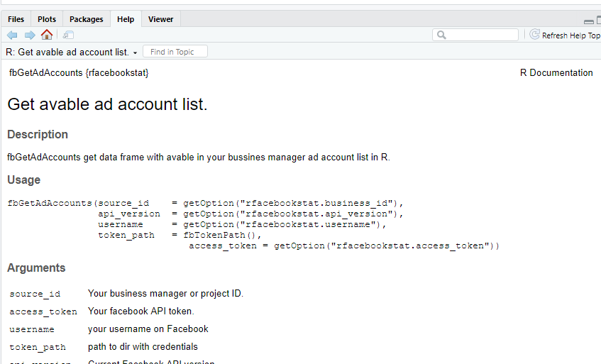Image resolution: width=601 pixels, height=364 pixels.
Task: Click the 'Get avable ad account list.' title
Action: (x=107, y=105)
